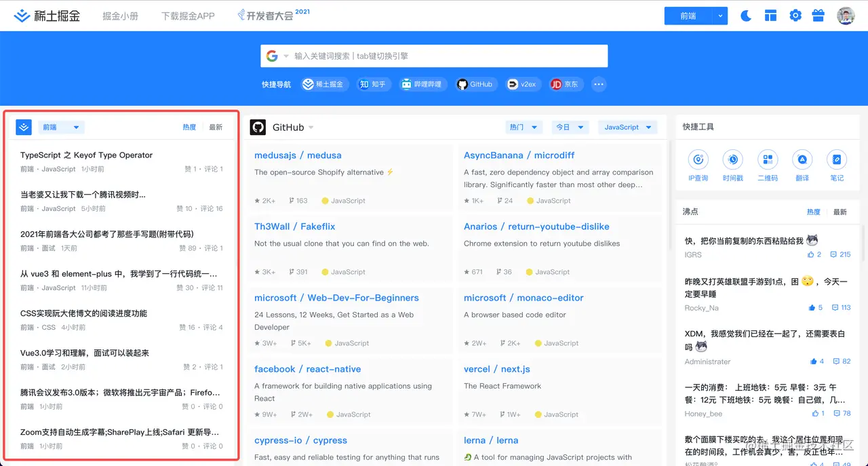Open the settings gear icon

point(795,16)
